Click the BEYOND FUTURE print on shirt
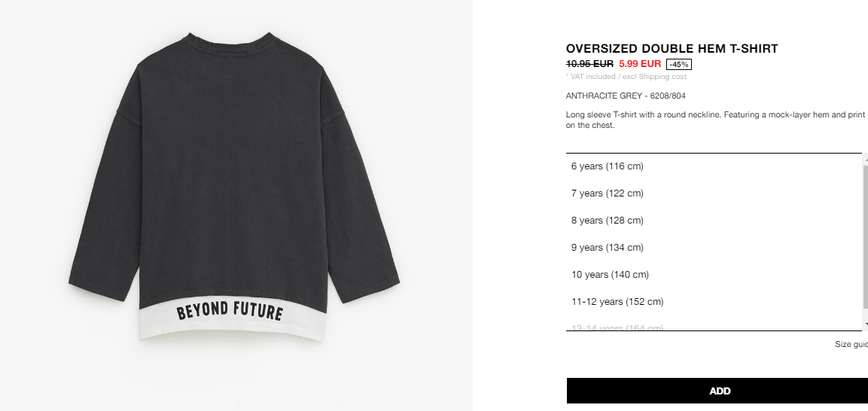Viewport: 868px width, 411px height. click(x=230, y=312)
